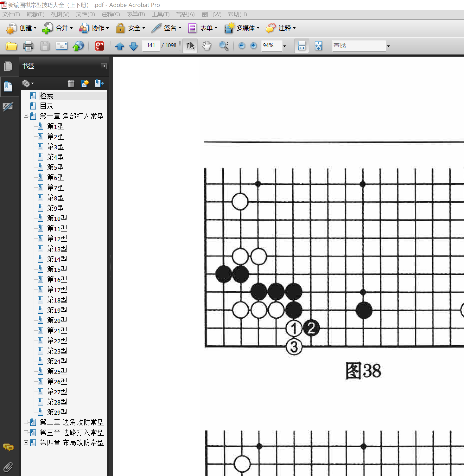Open the 帮助(H) menu
Image resolution: width=464 pixels, height=476 pixels.
[x=237, y=14]
